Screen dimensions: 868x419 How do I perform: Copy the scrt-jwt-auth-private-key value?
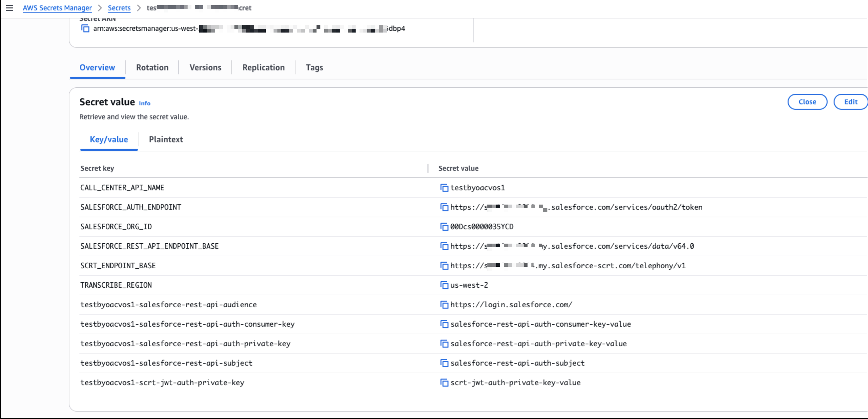click(444, 383)
